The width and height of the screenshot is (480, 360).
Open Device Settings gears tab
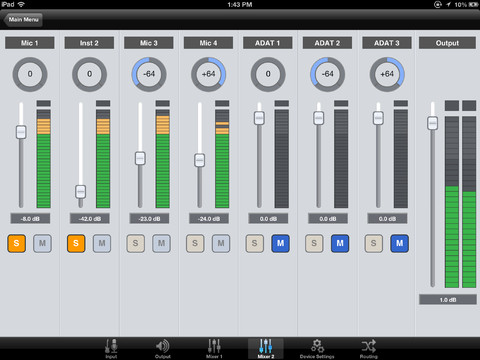pyautogui.click(x=317, y=348)
